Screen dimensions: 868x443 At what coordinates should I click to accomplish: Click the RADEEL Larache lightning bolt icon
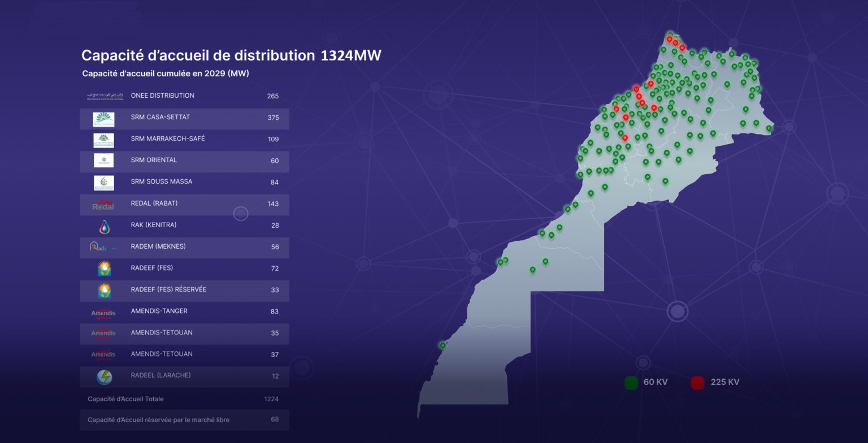104,376
